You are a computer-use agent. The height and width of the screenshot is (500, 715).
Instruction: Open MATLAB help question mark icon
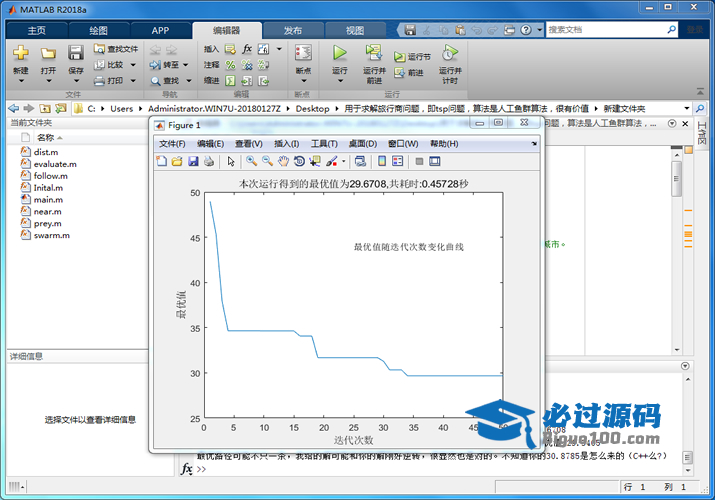coord(526,30)
